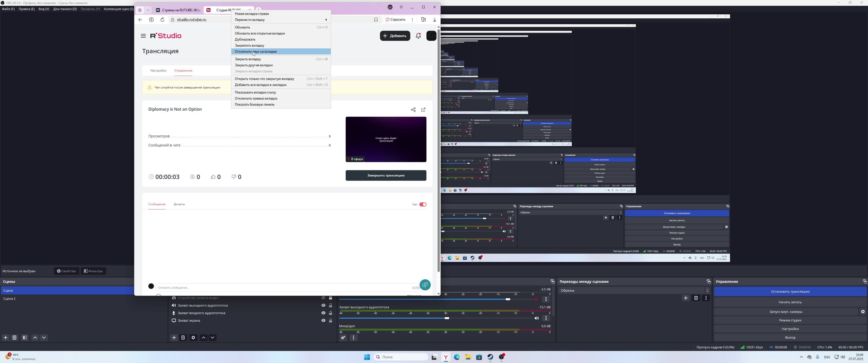This screenshot has width=868, height=363.
Task: Open advanced audio properties gears icon
Action: 343,337
